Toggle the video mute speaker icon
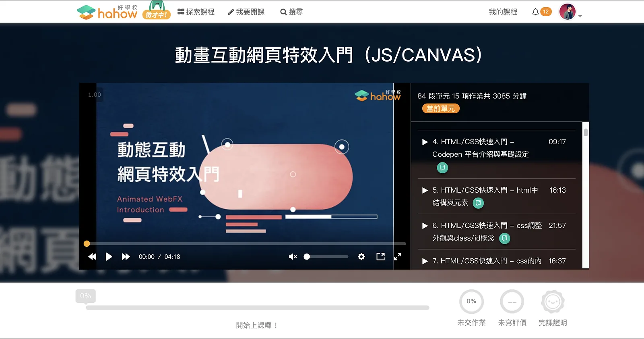644x339 pixels. pyautogui.click(x=293, y=257)
